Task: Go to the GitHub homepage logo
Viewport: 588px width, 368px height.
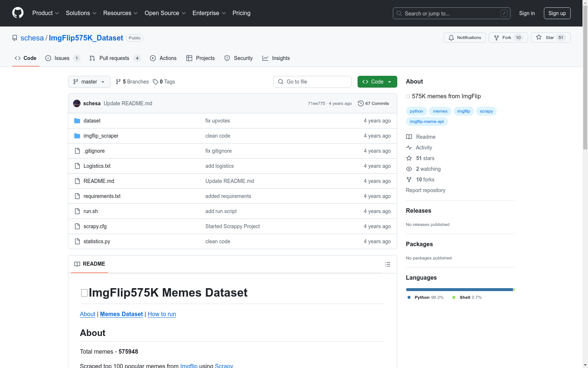Action: point(18,13)
